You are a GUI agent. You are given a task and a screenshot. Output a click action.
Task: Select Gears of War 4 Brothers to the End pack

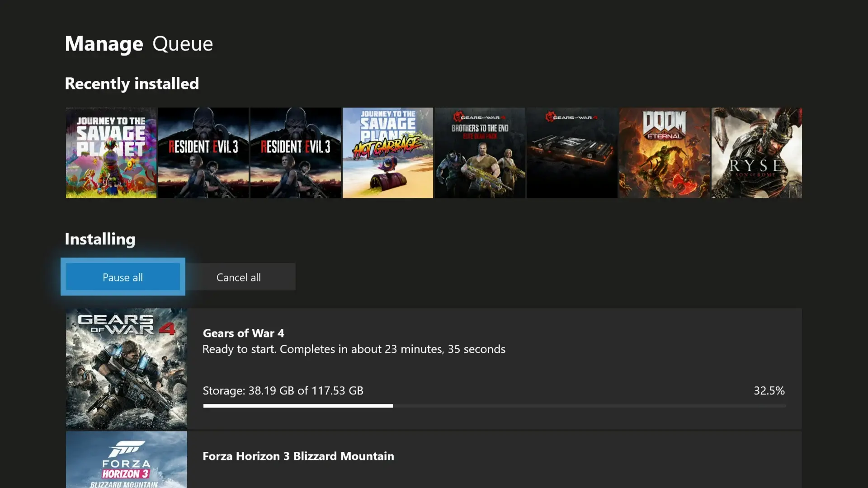point(480,153)
